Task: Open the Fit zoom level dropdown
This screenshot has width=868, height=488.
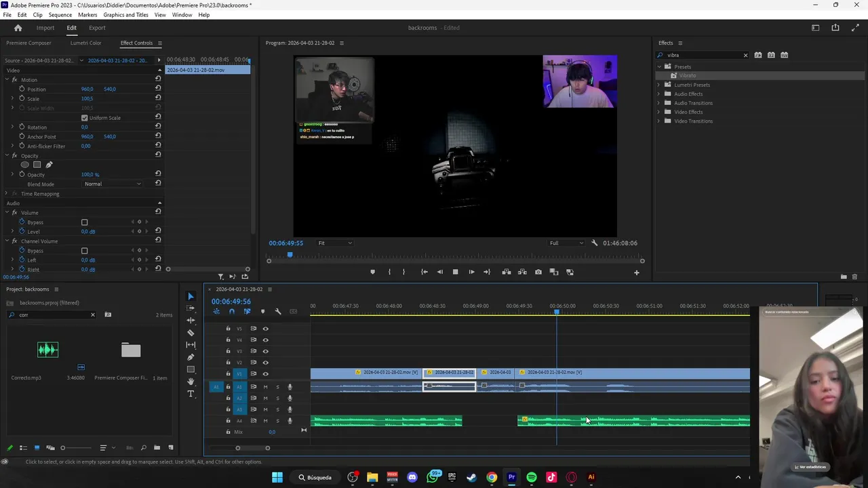Action: 336,243
